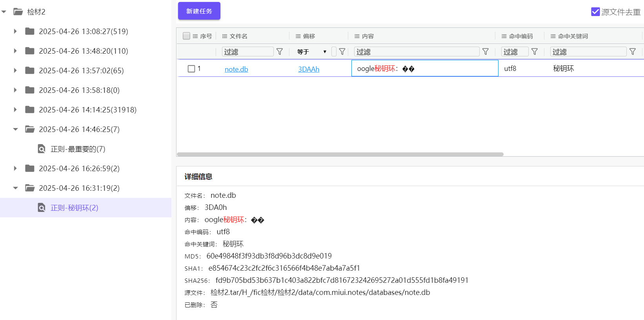Click the 详细信息 panel heading
The width and height of the screenshot is (644, 320).
(x=198, y=177)
